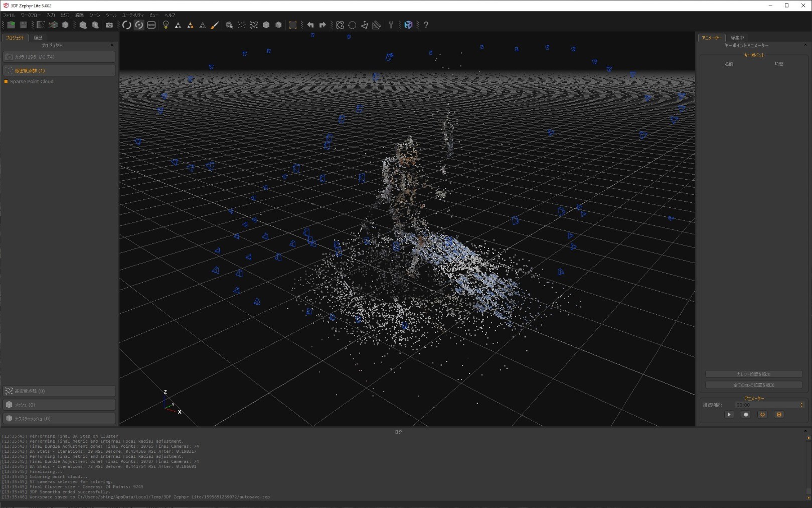Click the 時間 column header
812x508 pixels.
pos(778,64)
